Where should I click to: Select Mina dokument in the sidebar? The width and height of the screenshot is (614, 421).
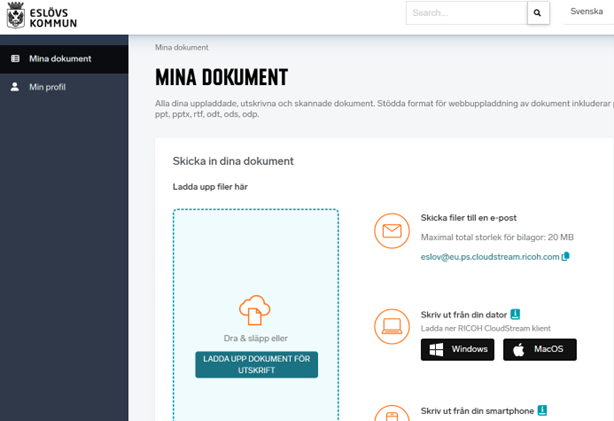[x=60, y=58]
